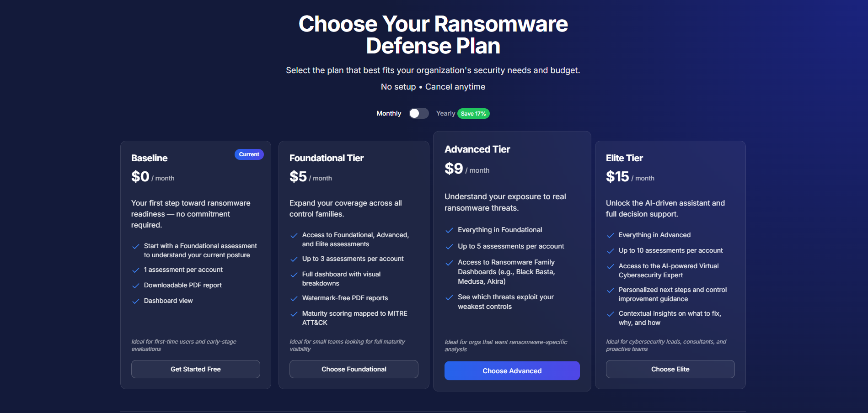The image size is (868, 413).
Task: Click the 'Choose Advanced' button
Action: tap(511, 371)
